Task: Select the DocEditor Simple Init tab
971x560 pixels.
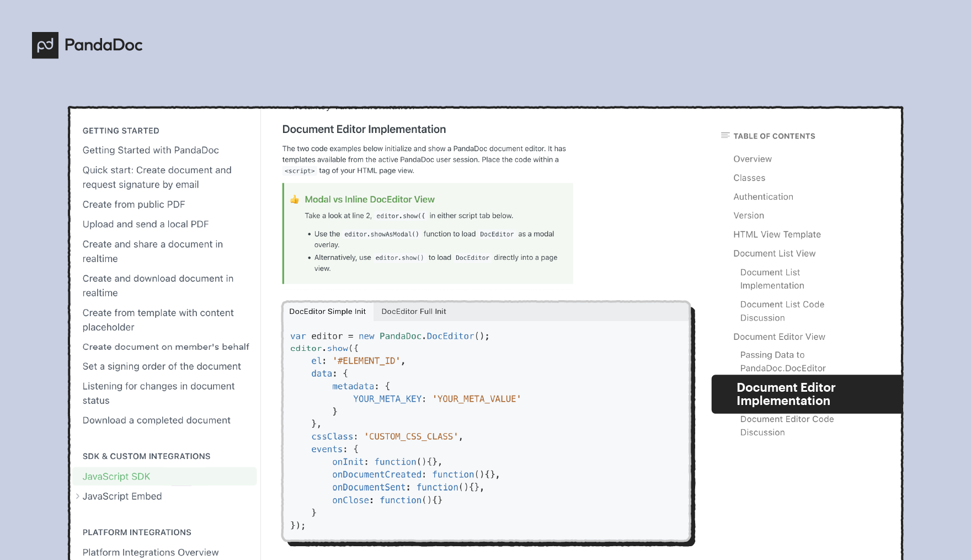Action: (328, 312)
